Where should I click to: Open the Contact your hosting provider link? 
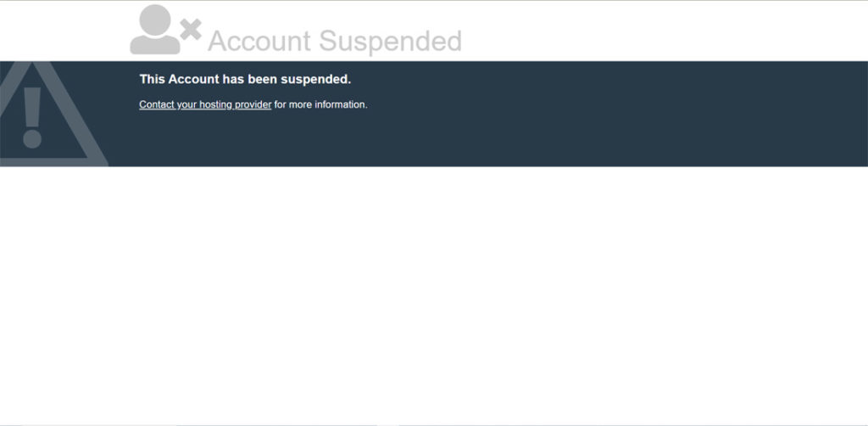click(205, 104)
